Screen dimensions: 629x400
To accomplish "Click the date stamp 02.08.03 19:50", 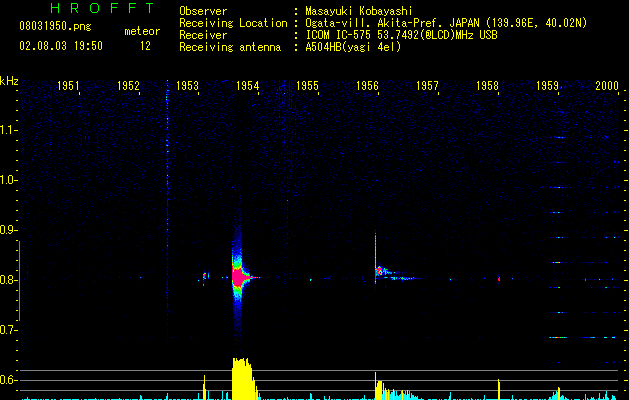I will click(61, 46).
